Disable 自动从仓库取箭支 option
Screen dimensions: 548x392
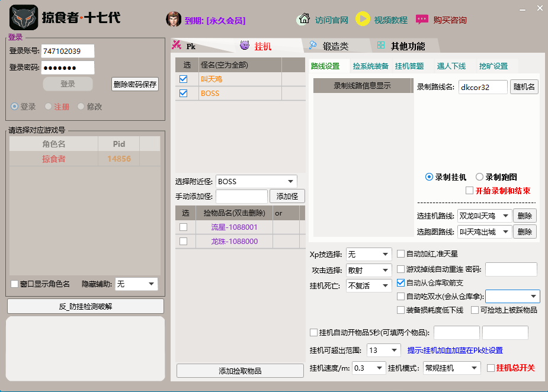point(400,283)
